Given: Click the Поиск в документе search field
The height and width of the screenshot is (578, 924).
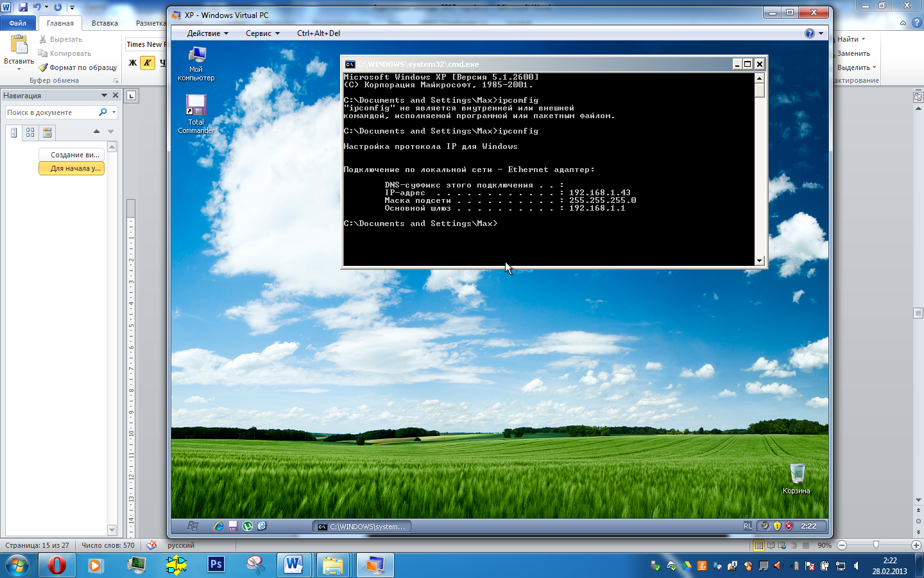Looking at the screenshot, I should pos(51,112).
